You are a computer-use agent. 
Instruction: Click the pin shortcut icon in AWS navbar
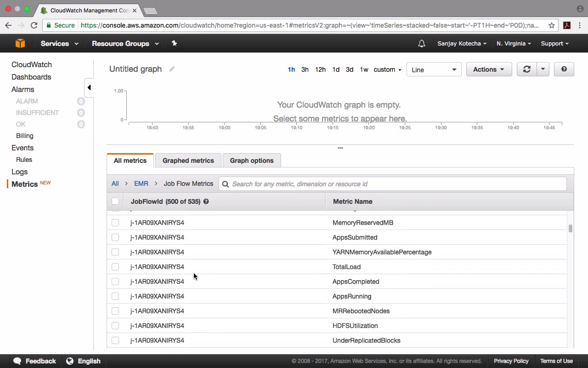click(x=174, y=43)
